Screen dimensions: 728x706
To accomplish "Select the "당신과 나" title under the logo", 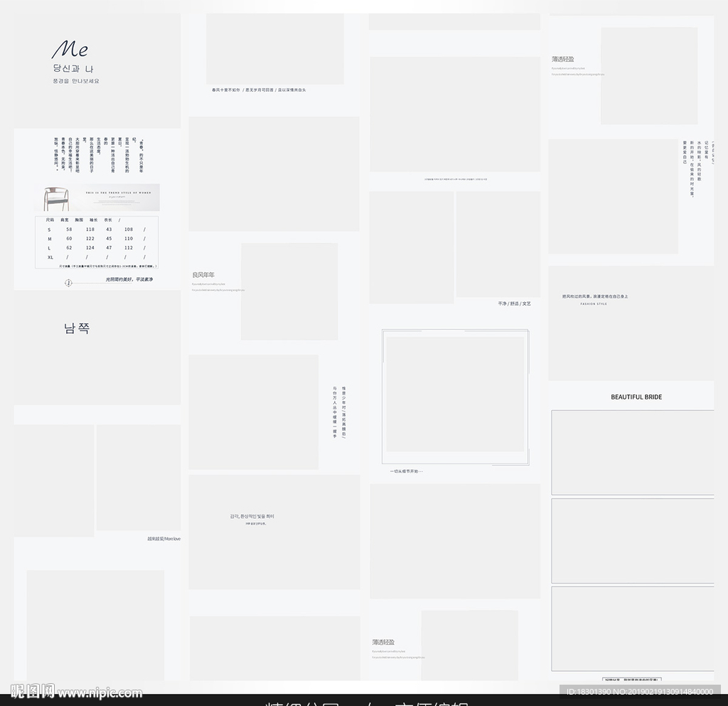I will pos(73,69).
